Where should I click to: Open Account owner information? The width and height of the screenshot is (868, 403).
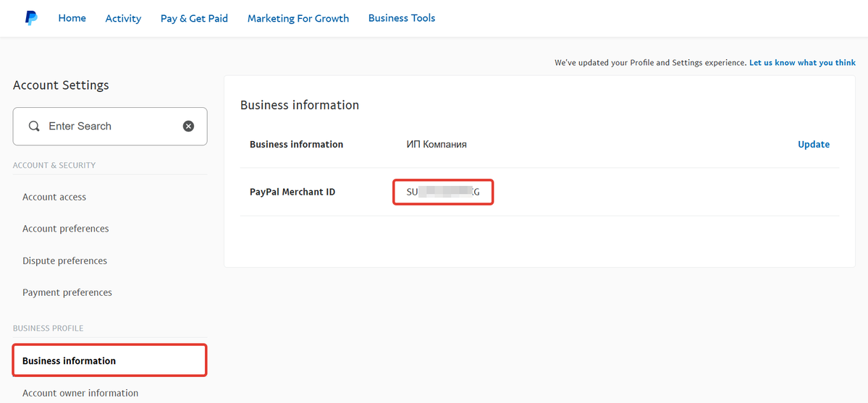pyautogui.click(x=80, y=393)
